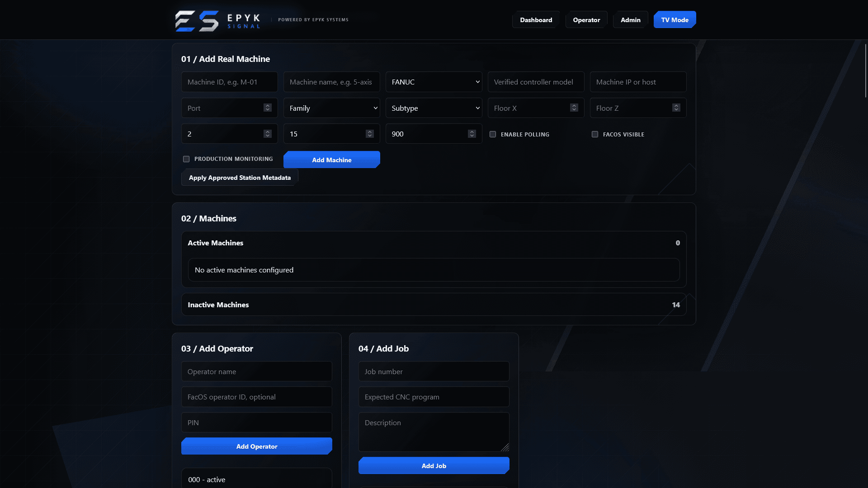Adjust the stepper on the field showing 2
868x488 pixels.
coord(268,134)
